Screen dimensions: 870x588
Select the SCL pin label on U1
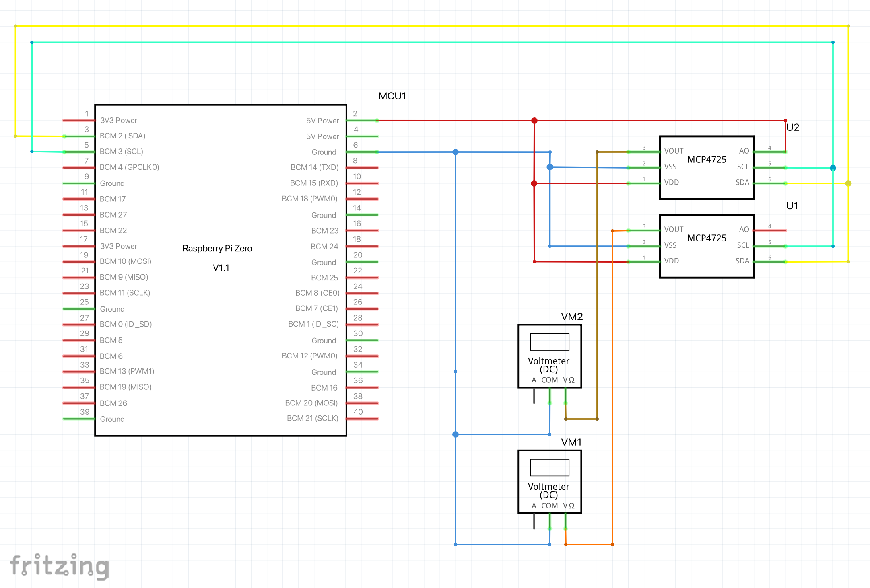click(743, 245)
